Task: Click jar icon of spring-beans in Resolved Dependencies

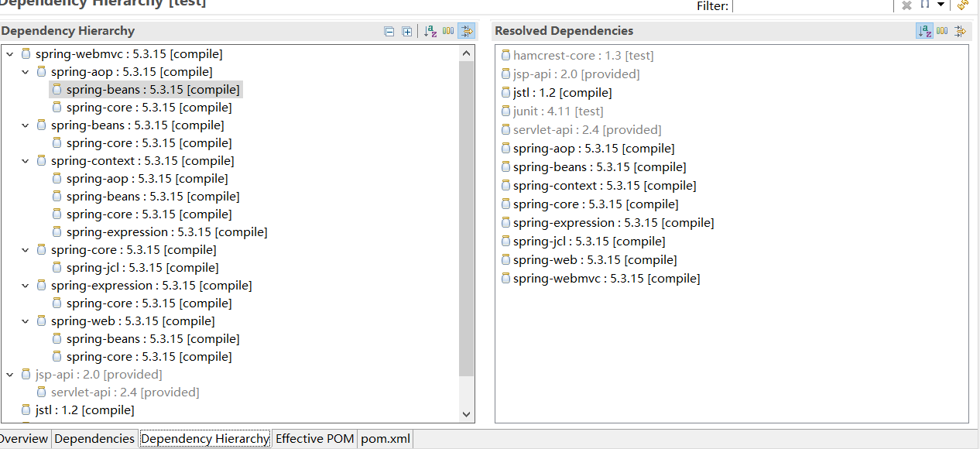Action: pos(505,167)
